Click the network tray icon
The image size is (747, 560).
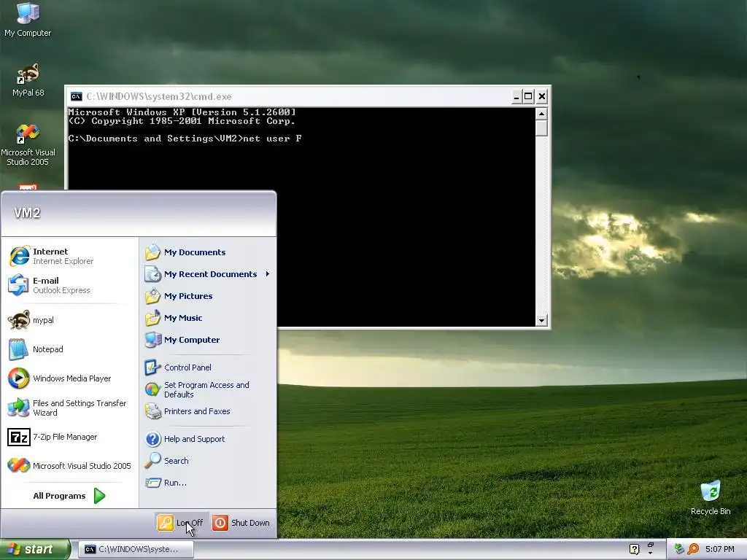click(x=679, y=549)
